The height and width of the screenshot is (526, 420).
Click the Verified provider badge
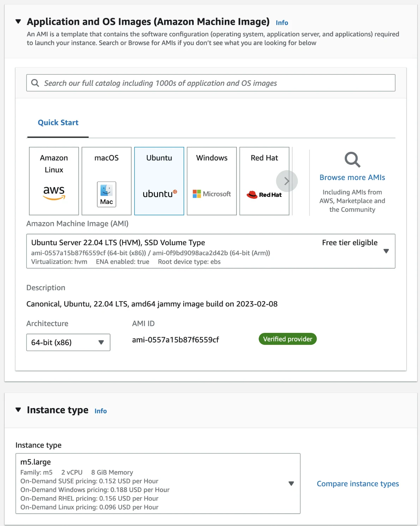[288, 339]
